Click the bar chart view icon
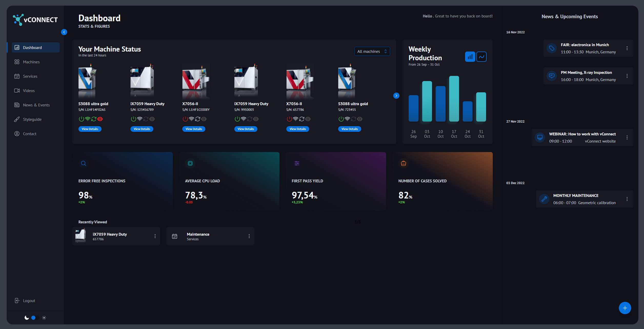 coord(470,57)
